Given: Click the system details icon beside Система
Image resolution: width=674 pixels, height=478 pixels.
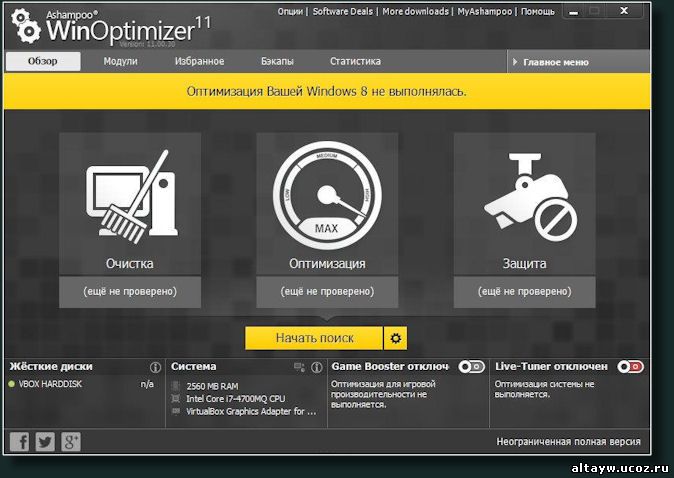Looking at the screenshot, I should pyautogui.click(x=299, y=367).
